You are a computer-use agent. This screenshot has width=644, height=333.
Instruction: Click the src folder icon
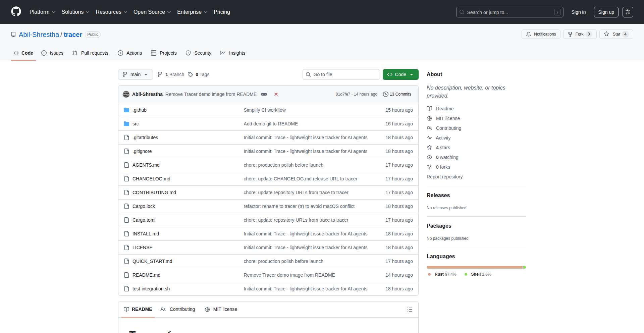click(126, 124)
